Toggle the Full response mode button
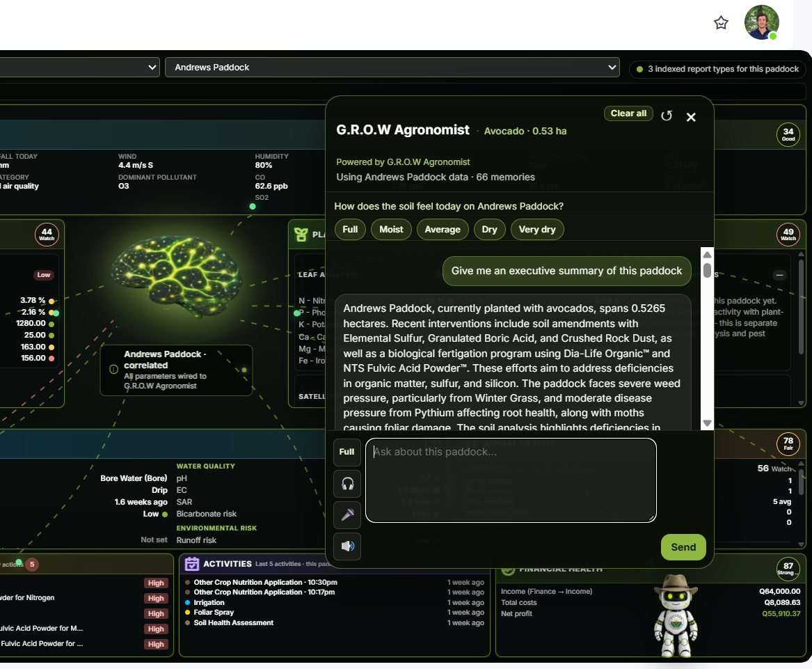The height and width of the screenshot is (669, 812). pyautogui.click(x=347, y=452)
